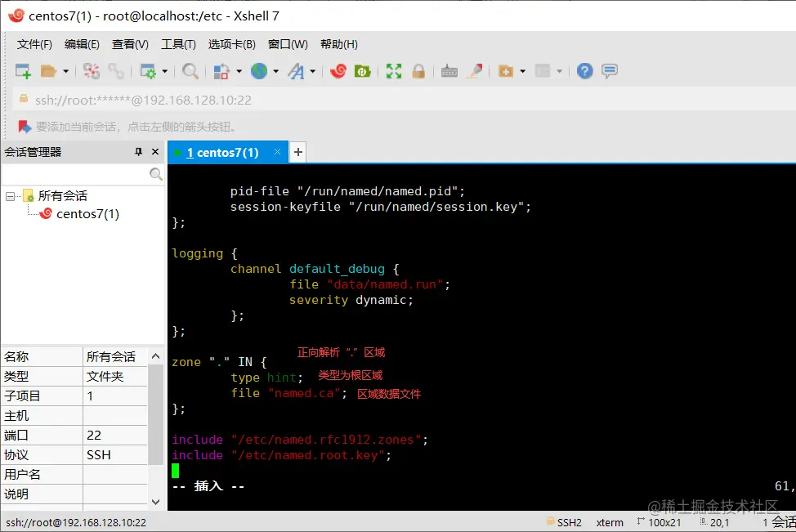The image size is (796, 532).
Task: Click the keyboard Key Mapping icon
Action: click(449, 71)
